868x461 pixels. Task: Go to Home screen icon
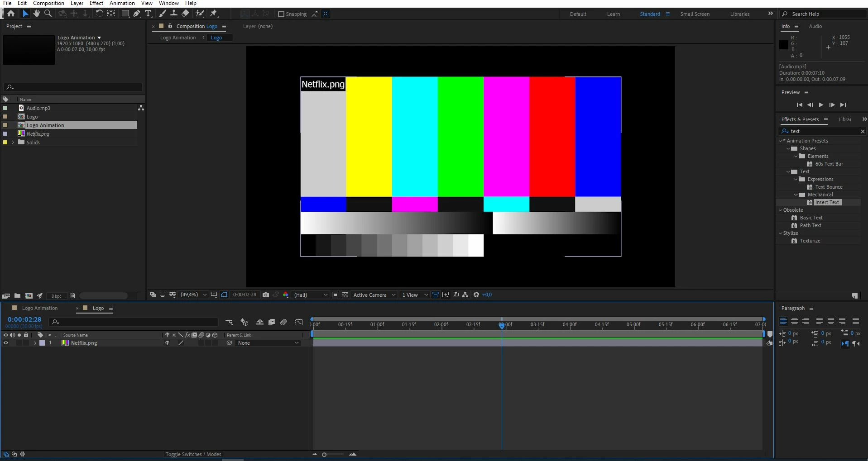[x=11, y=14]
